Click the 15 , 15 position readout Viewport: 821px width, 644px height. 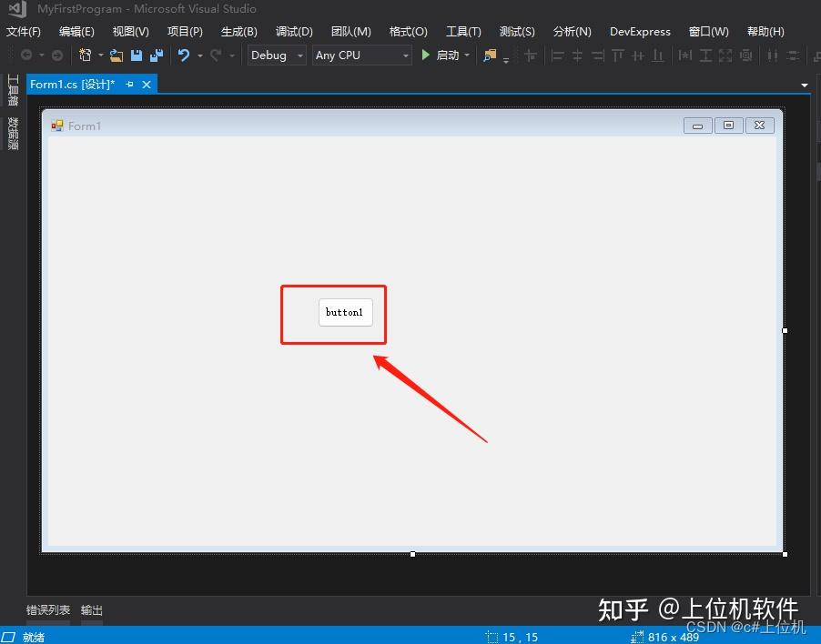pyautogui.click(x=520, y=637)
